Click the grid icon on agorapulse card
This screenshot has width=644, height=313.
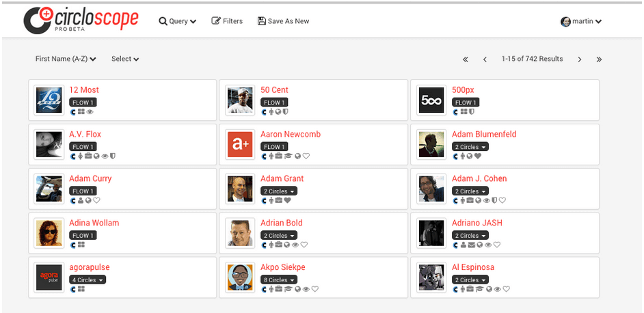81,289
